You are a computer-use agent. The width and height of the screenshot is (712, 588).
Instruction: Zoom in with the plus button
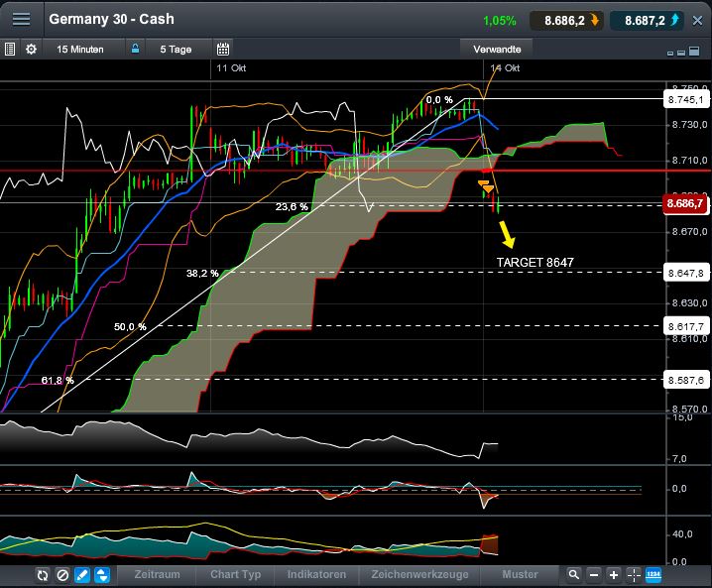614,575
